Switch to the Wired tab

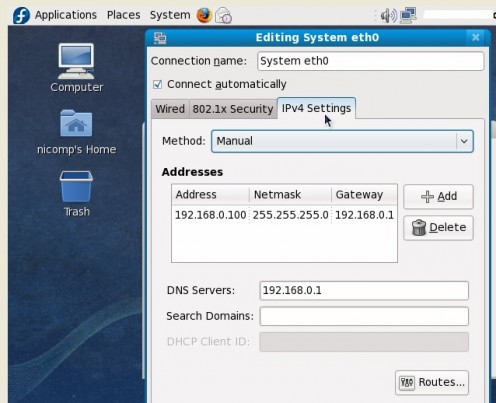click(x=170, y=109)
